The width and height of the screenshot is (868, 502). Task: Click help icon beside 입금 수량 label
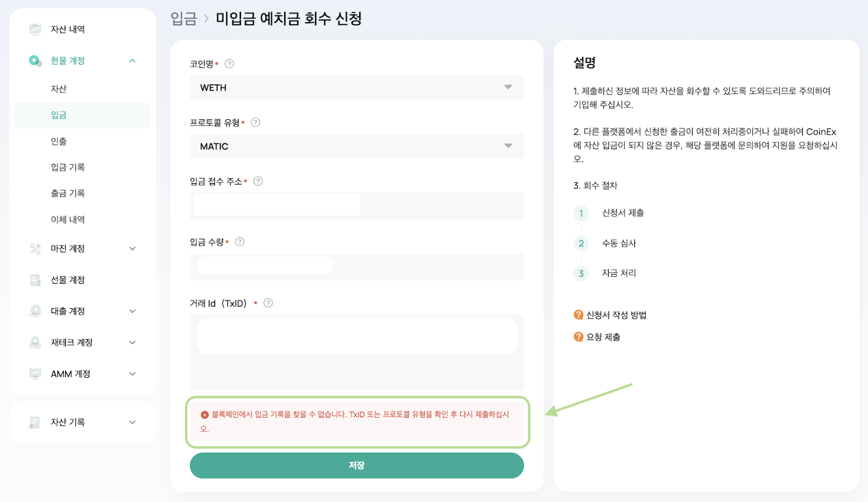(x=240, y=242)
